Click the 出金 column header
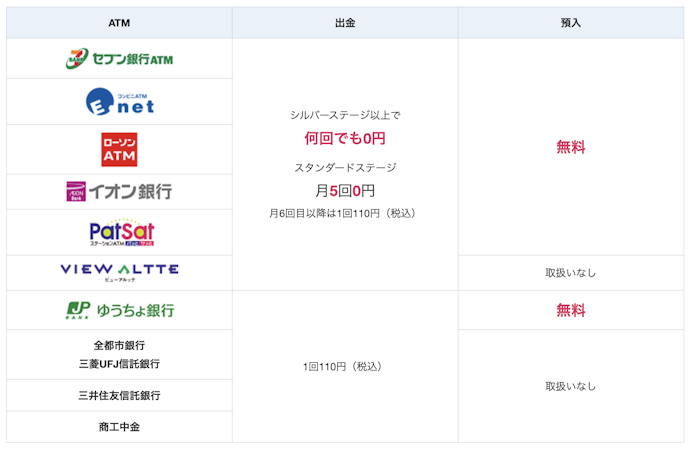 click(345, 23)
